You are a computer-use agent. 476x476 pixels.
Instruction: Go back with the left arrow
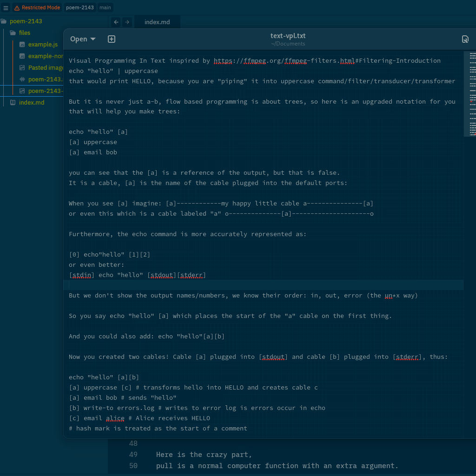(116, 22)
